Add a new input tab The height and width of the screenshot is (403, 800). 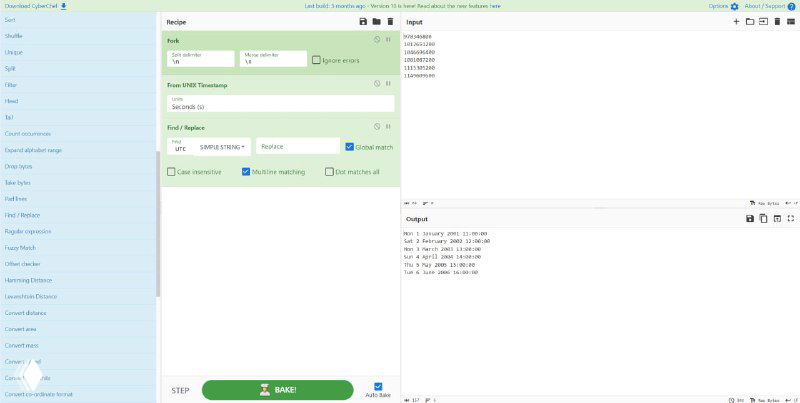tap(736, 21)
